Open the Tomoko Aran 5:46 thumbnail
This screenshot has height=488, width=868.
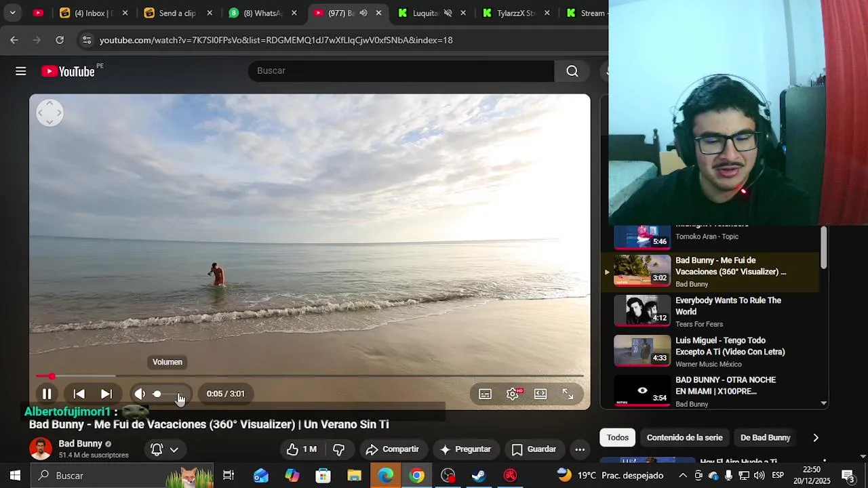pos(642,237)
